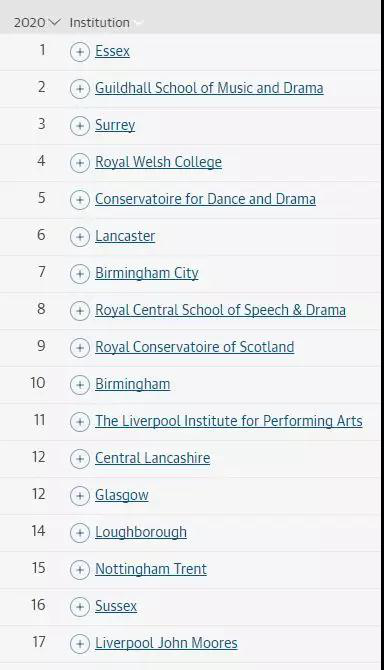Screen dimensions: 384x670
Task: Expand the Essex row plus icon
Action: tap(80, 52)
